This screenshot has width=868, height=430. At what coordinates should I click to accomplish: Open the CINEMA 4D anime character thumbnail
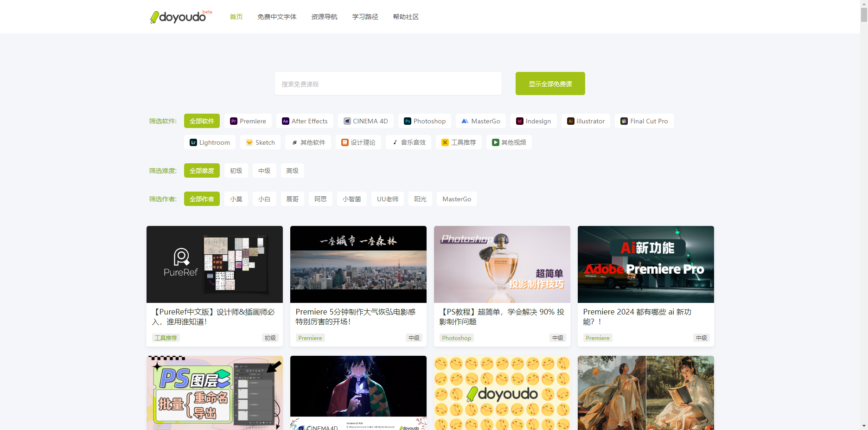358,393
